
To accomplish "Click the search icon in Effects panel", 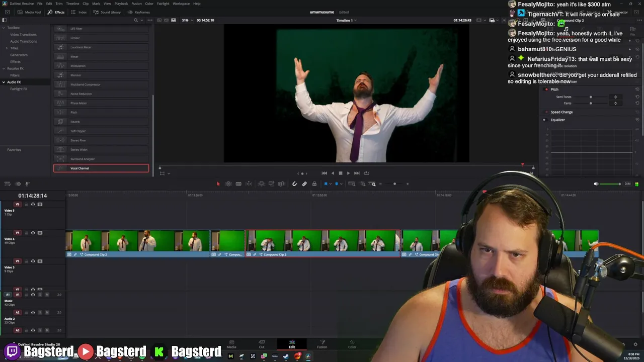I will coord(136,20).
